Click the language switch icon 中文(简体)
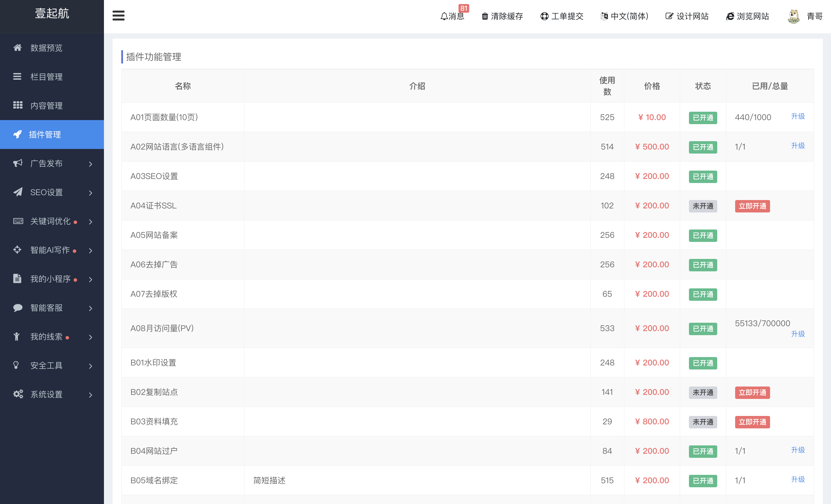 (604, 16)
